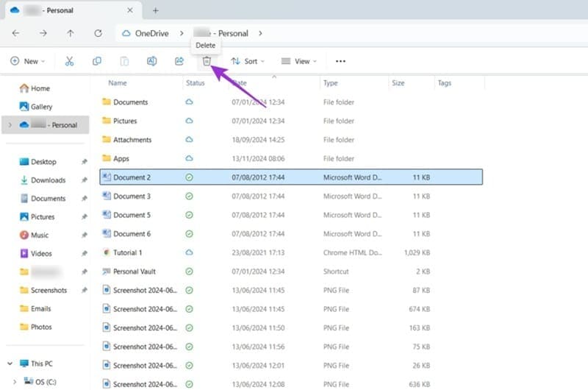Open the Sort dropdown
Screen dimensions: 588x390
248,61
